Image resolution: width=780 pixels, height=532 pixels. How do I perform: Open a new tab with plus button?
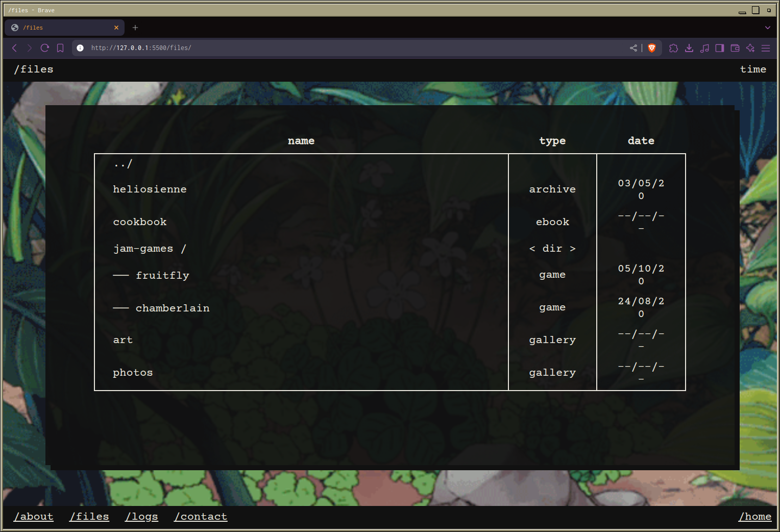click(135, 28)
